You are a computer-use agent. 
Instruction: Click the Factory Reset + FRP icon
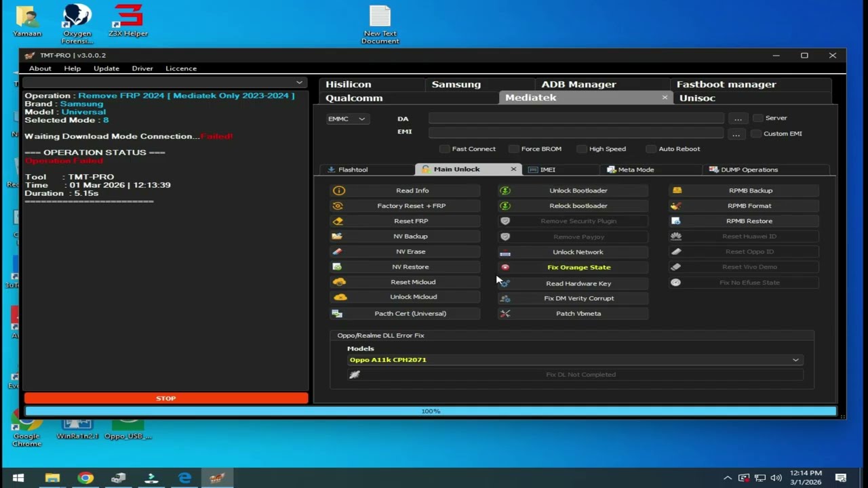[x=338, y=205]
